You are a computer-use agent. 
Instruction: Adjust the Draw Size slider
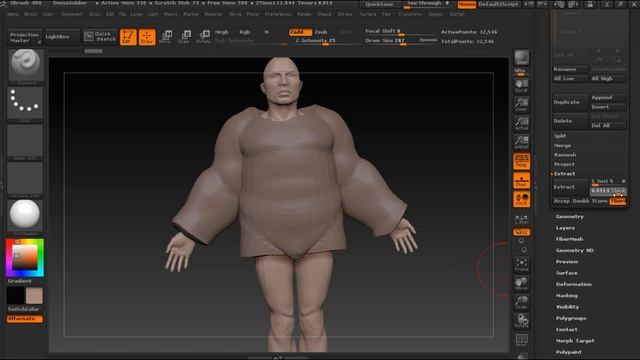(x=391, y=41)
